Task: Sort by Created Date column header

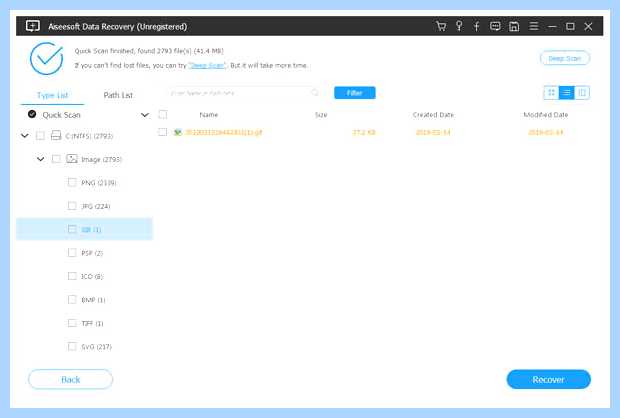Action: (x=433, y=115)
